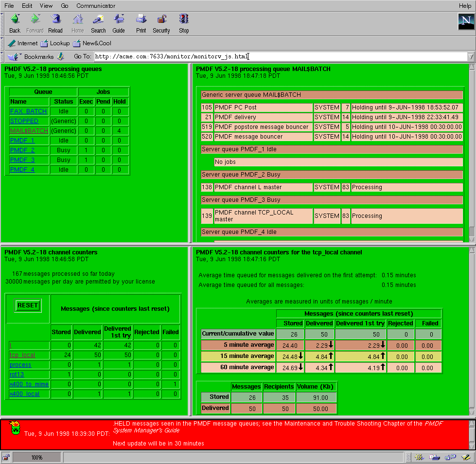Open the Guide toolbar icon
This screenshot has width=476, height=464.
point(119,19)
